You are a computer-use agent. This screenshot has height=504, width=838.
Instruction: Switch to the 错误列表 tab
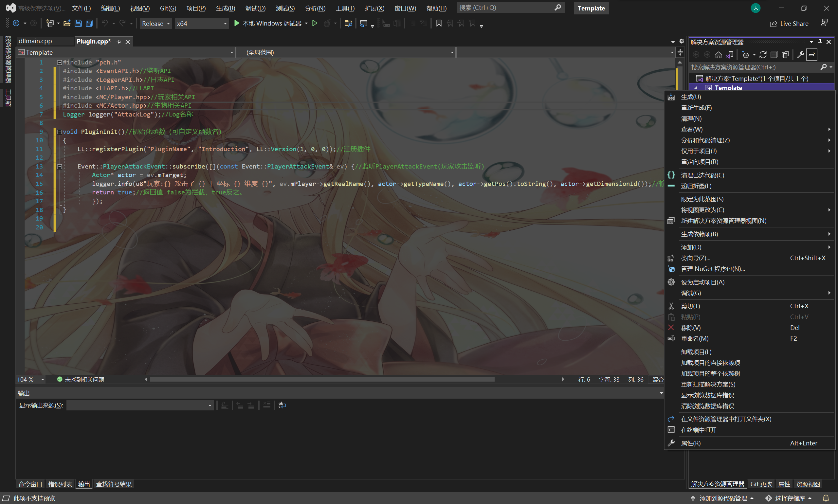[x=60, y=484]
